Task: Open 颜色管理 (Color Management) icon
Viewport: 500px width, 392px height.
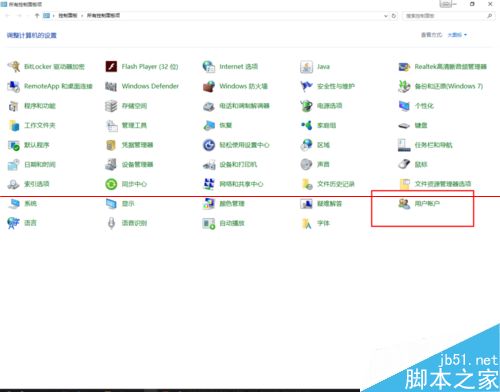Action: coord(209,204)
